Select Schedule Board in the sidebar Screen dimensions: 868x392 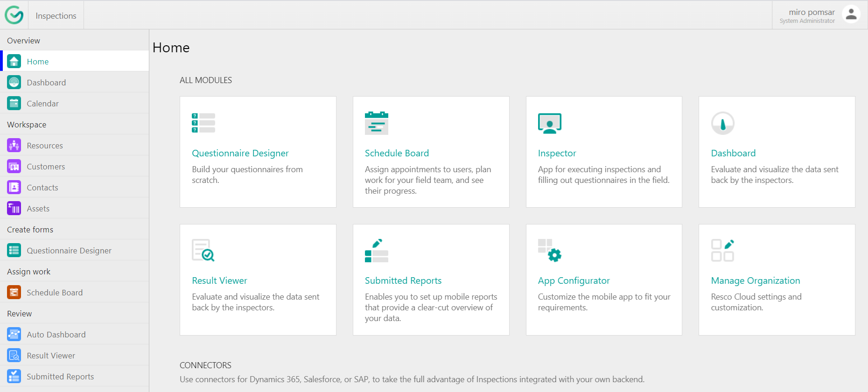click(55, 293)
